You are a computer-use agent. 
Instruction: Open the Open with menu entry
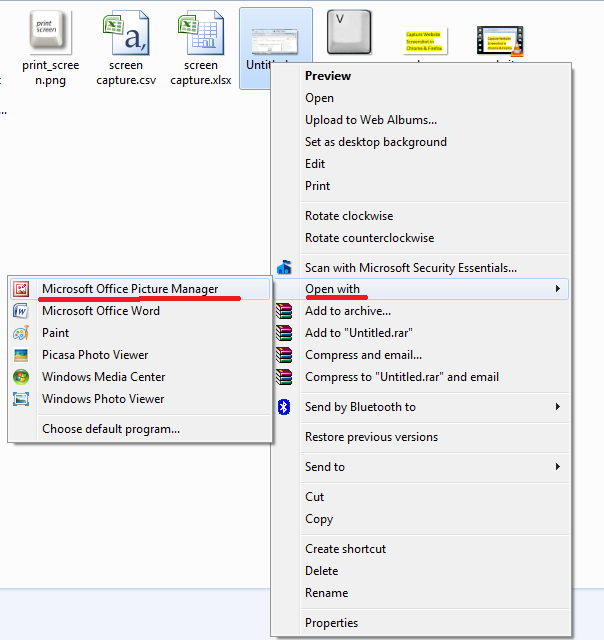422,289
